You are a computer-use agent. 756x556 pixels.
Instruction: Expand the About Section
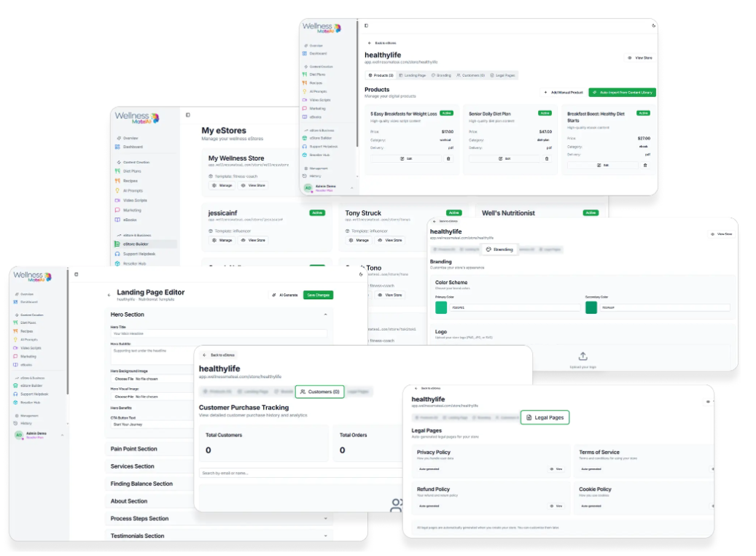point(149,501)
